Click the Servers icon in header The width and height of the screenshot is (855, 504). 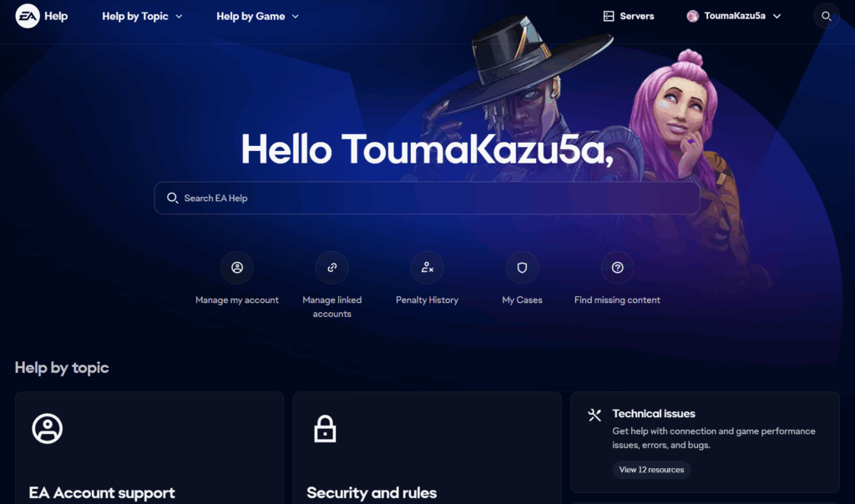click(x=609, y=17)
